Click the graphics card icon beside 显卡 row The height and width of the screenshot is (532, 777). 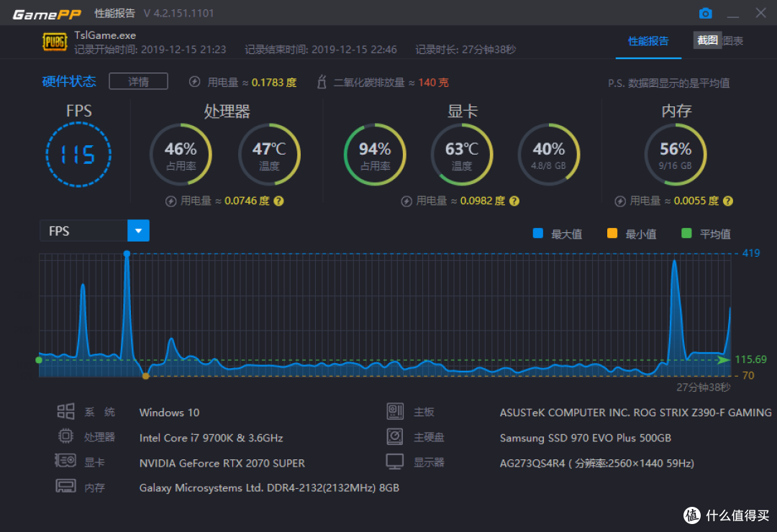click(x=65, y=461)
